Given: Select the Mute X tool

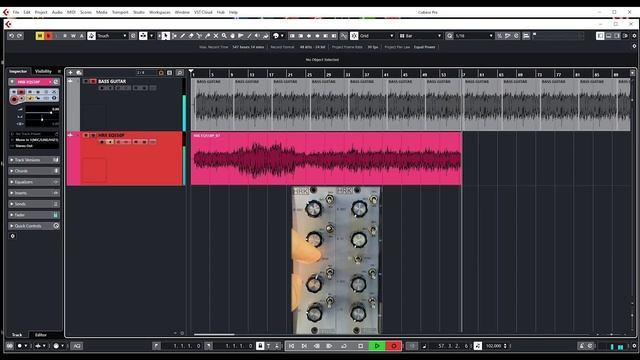Looking at the screenshot, I should pyautogui.click(x=216, y=36).
